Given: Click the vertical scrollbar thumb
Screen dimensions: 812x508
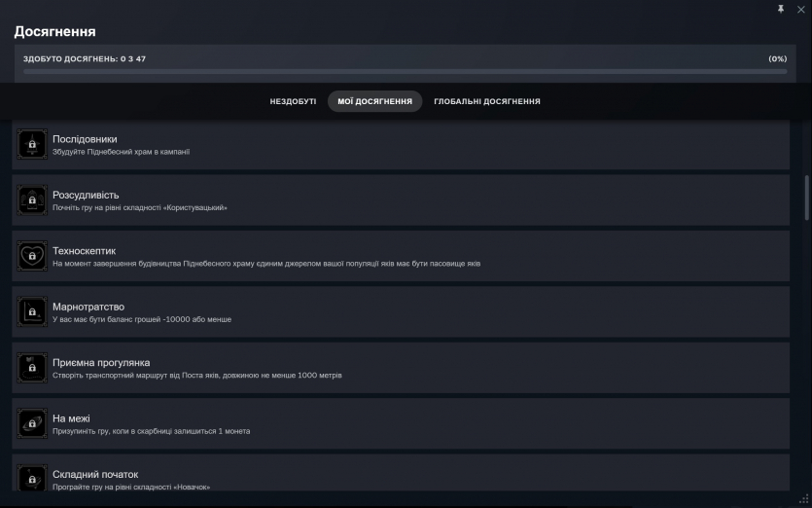Looking at the screenshot, I should point(806,200).
